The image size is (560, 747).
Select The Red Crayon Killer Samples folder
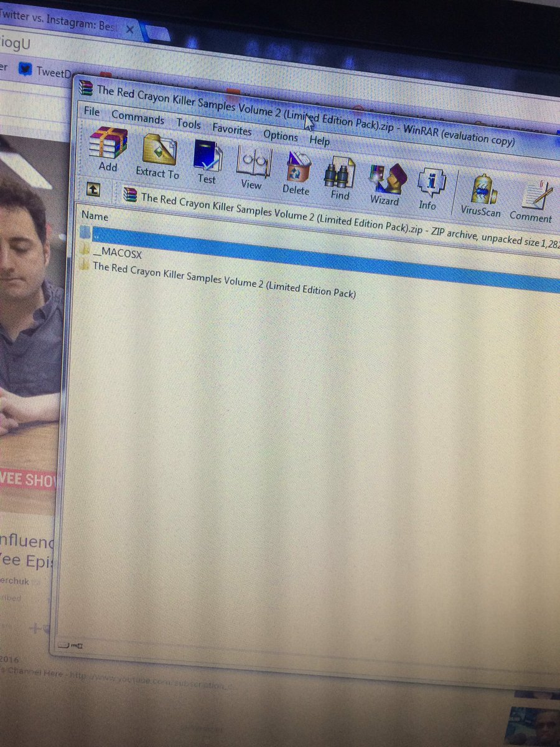pyautogui.click(x=224, y=279)
